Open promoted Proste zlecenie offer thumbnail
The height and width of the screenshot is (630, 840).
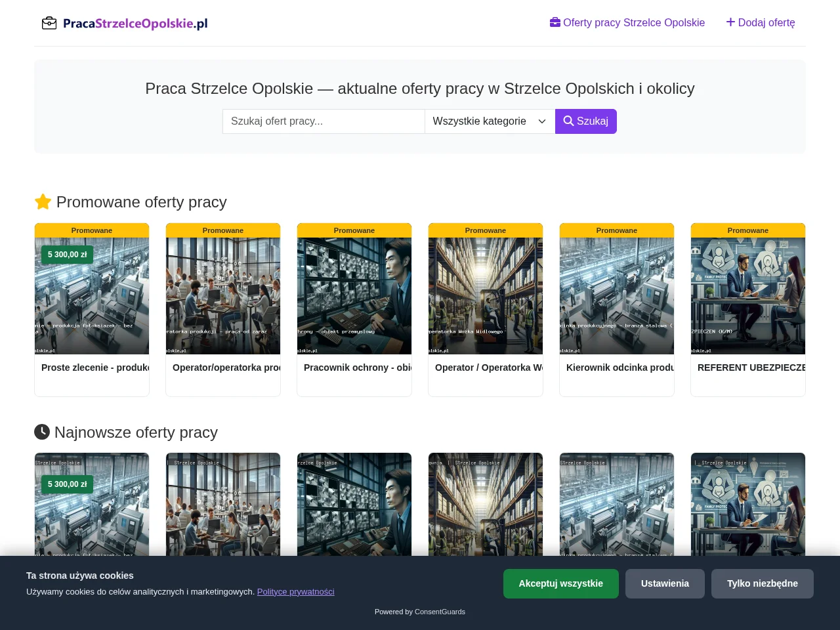tap(92, 296)
